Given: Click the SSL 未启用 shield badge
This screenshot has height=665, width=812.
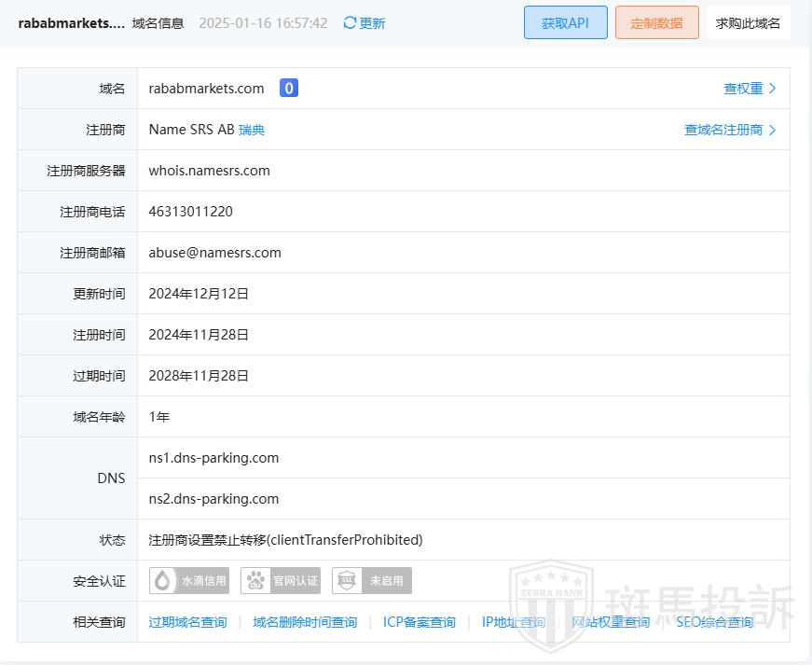Looking at the screenshot, I should pos(372,581).
